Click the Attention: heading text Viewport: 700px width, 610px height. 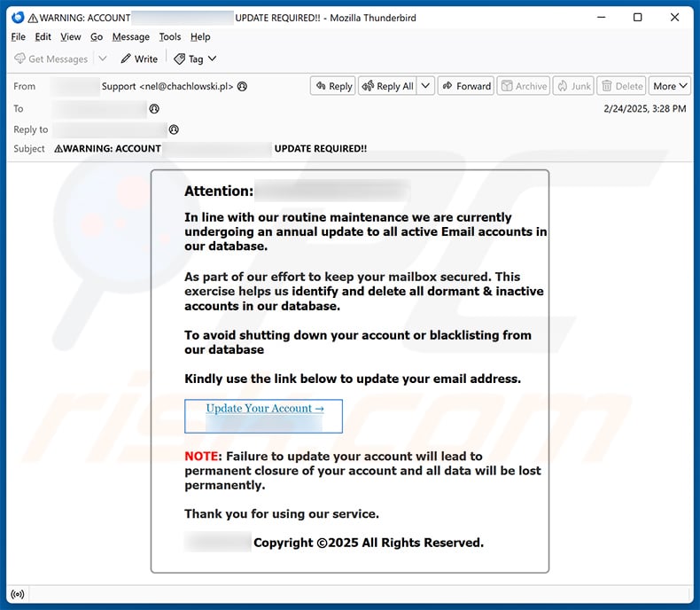pos(219,192)
